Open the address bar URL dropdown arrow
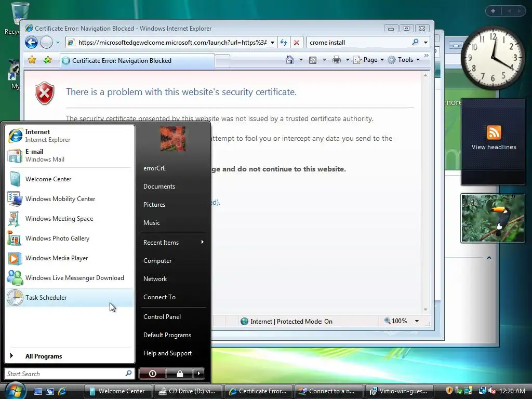This screenshot has width=532, height=399. (x=272, y=43)
